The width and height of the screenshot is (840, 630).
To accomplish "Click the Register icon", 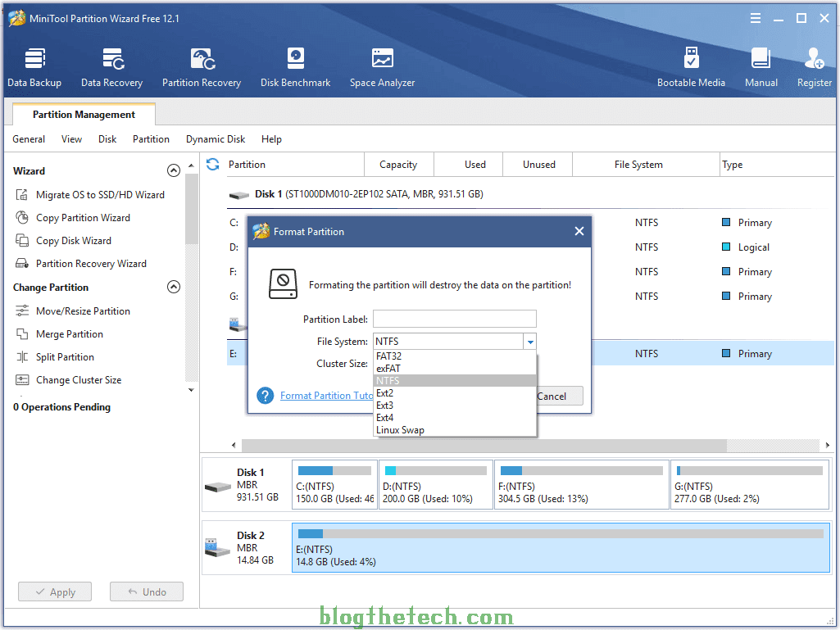I will pos(814,67).
